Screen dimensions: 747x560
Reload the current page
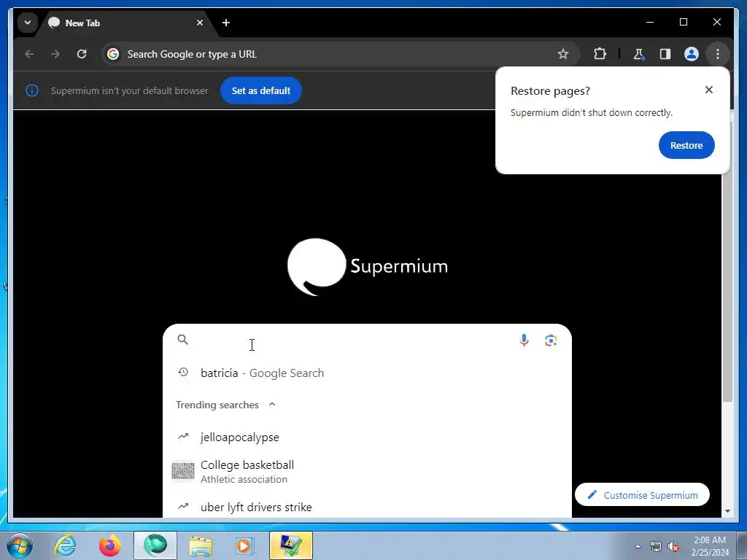(82, 54)
